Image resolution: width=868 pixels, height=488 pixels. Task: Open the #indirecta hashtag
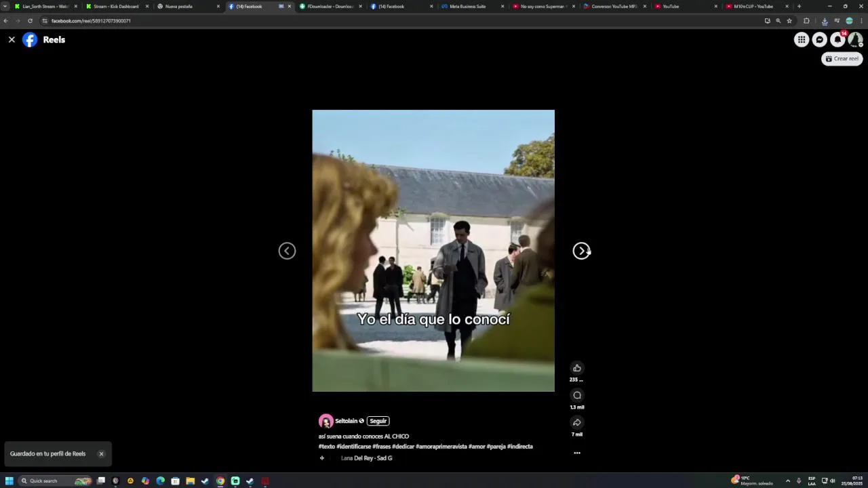tap(520, 447)
